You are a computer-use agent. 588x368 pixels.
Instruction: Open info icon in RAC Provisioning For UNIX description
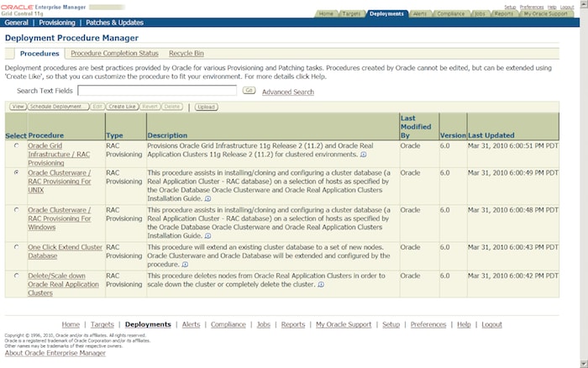tap(207, 199)
